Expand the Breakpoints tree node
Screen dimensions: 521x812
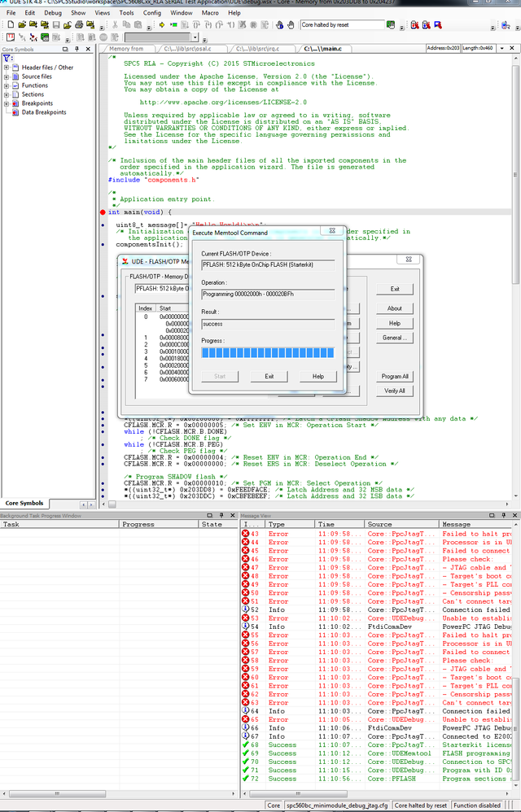(7, 103)
